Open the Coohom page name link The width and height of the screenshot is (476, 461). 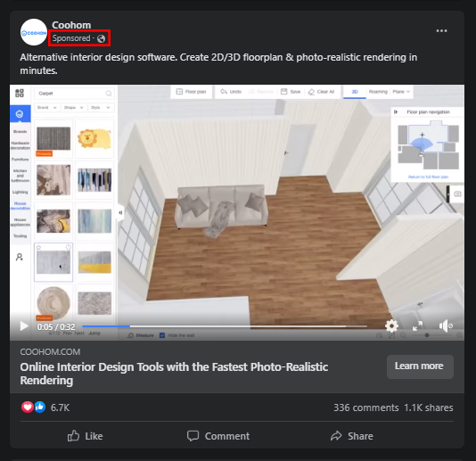71,25
